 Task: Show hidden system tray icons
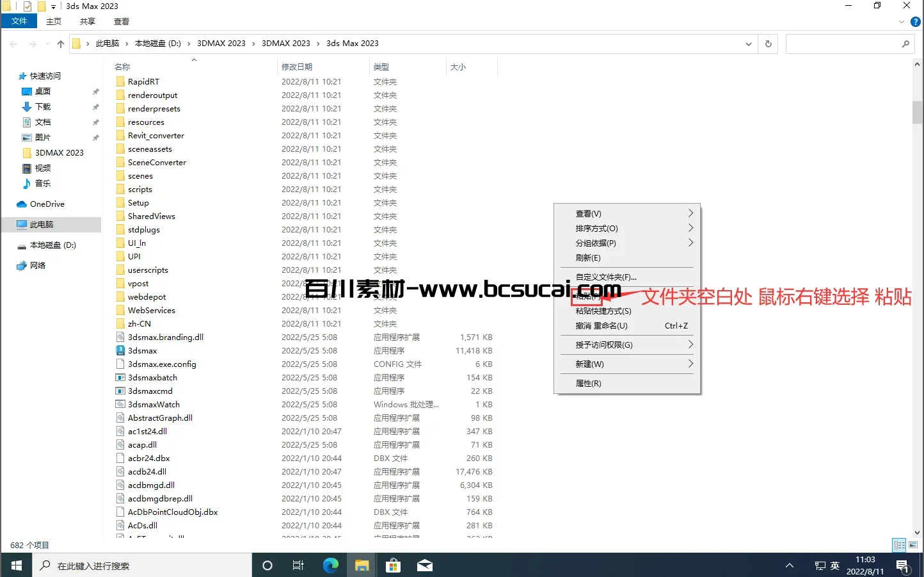tap(790, 565)
